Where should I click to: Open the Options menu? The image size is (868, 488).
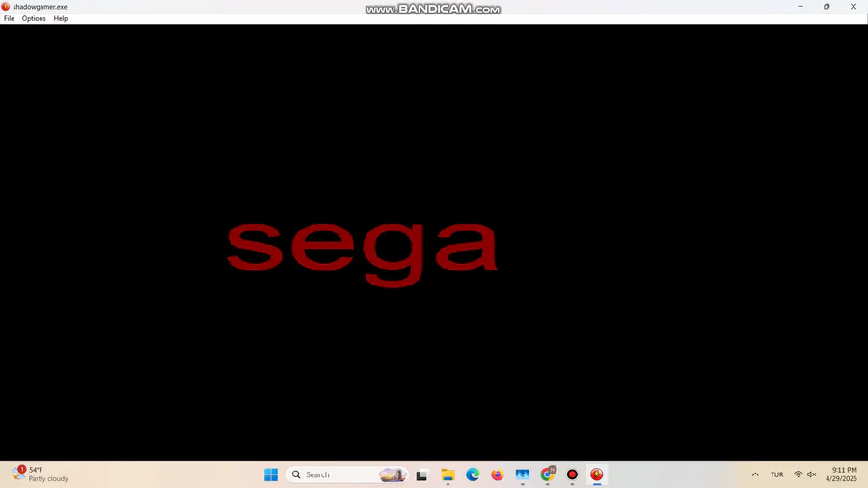point(34,19)
